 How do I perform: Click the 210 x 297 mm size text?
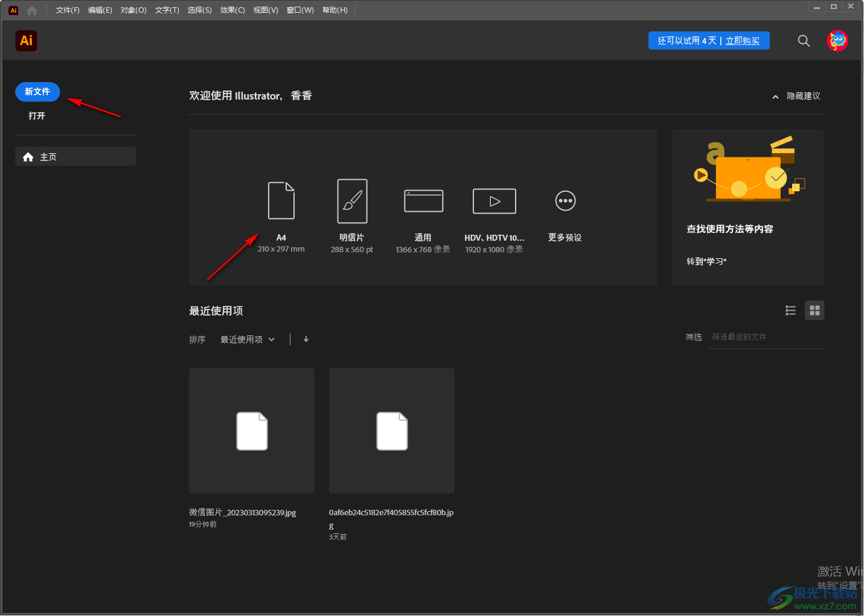coord(281,249)
